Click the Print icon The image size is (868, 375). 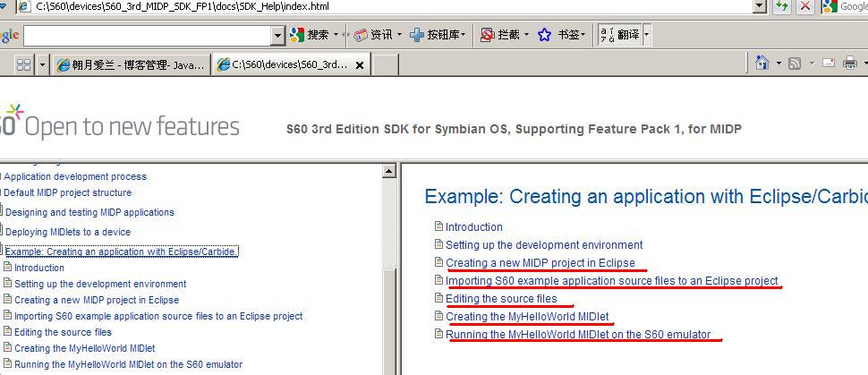tap(850, 63)
